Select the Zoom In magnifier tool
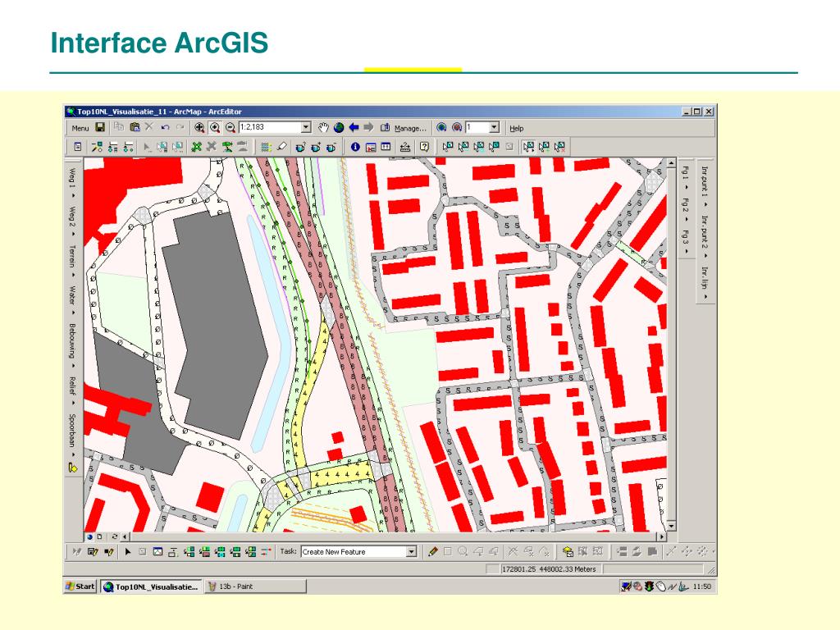The width and height of the screenshot is (840, 630). click(215, 127)
